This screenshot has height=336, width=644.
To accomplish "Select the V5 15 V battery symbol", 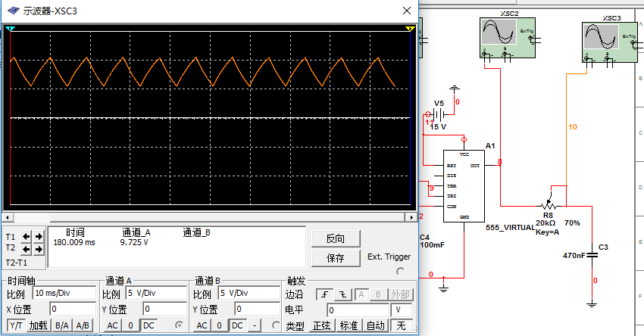I will click(439, 114).
